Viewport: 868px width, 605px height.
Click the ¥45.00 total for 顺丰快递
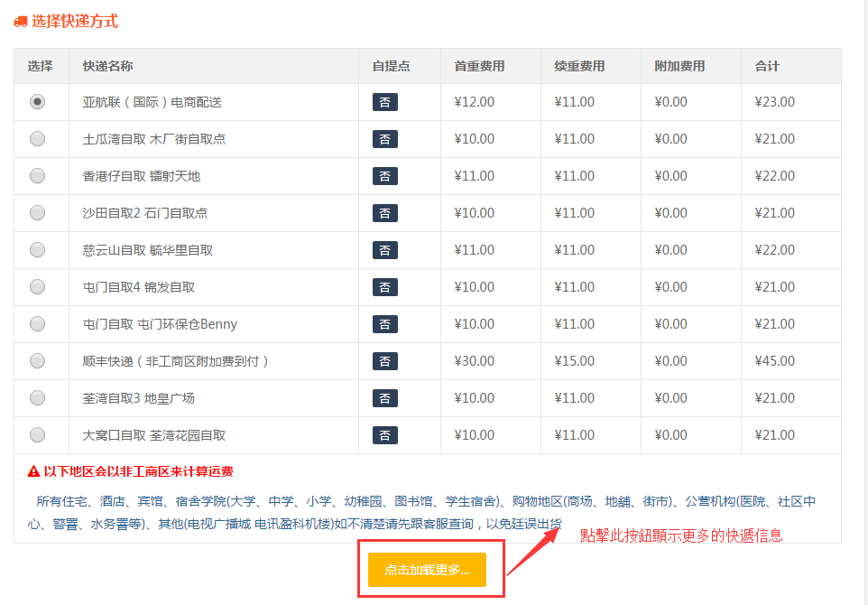click(x=775, y=361)
